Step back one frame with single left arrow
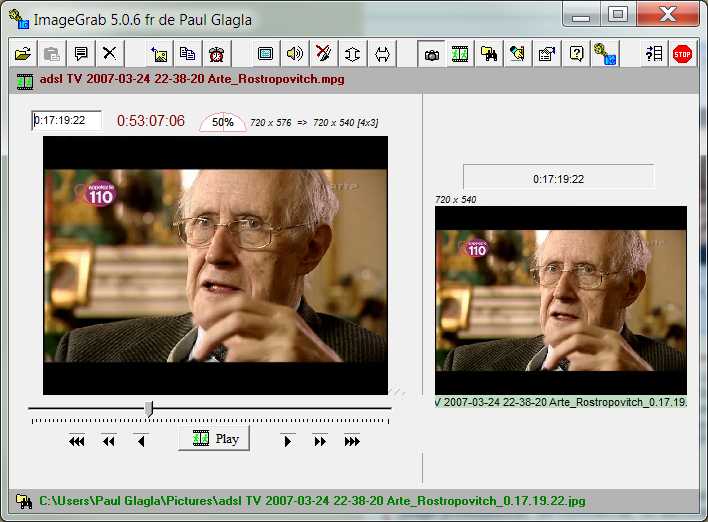The height and width of the screenshot is (522, 708). click(141, 441)
